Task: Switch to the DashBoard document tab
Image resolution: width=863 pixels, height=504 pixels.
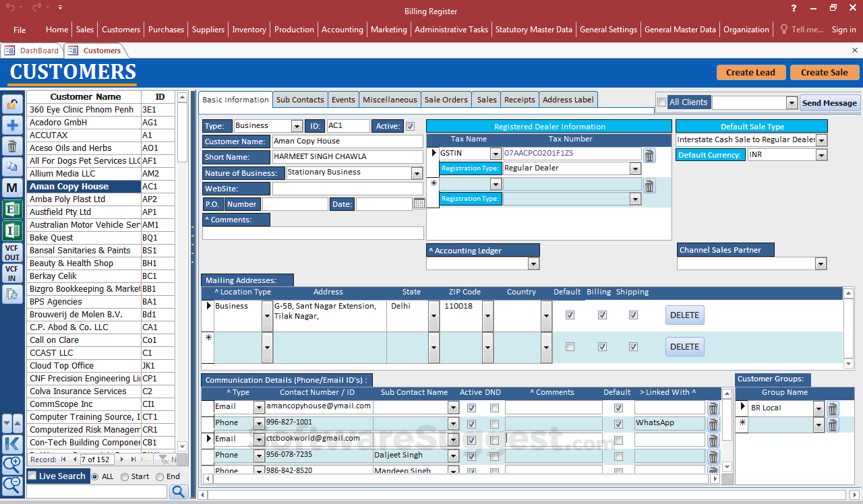Action: click(x=32, y=51)
